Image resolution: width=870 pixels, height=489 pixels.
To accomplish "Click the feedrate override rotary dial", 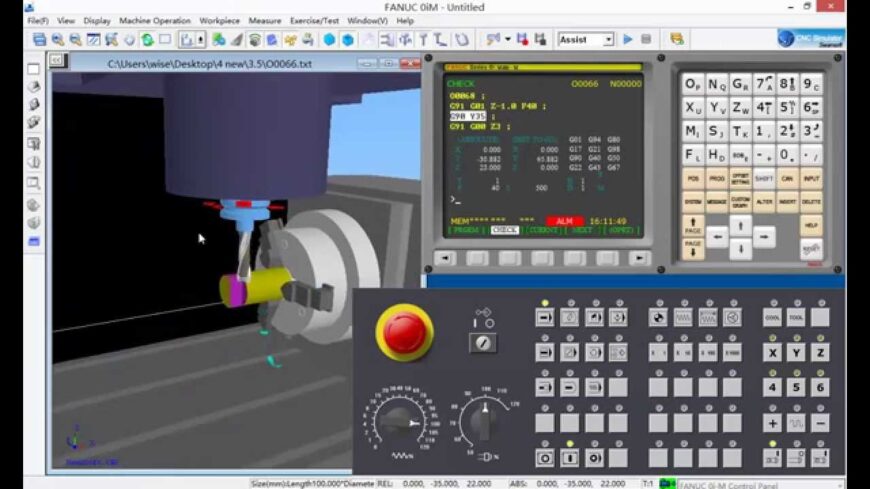I will tap(399, 422).
